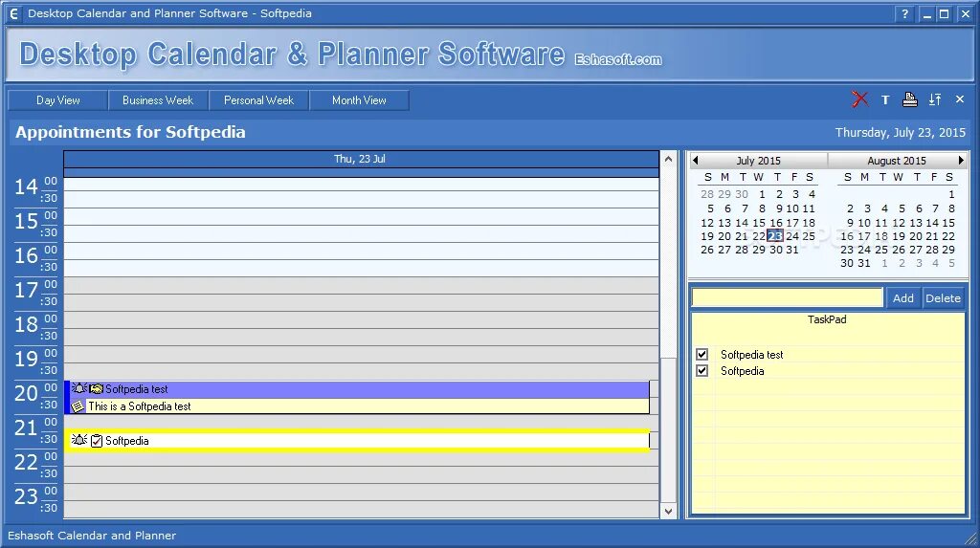The width and height of the screenshot is (980, 548).
Task: Click the schedule scrollbar up arrow
Action: pyautogui.click(x=668, y=159)
